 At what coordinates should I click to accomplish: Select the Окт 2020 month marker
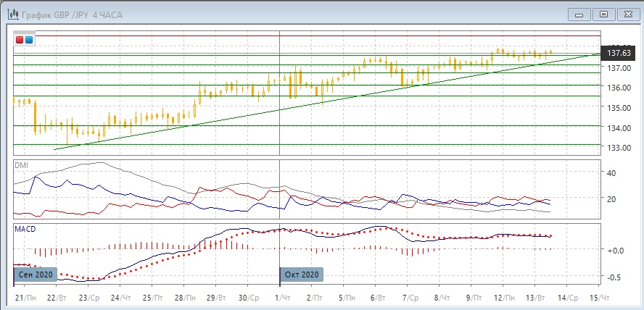point(301,275)
